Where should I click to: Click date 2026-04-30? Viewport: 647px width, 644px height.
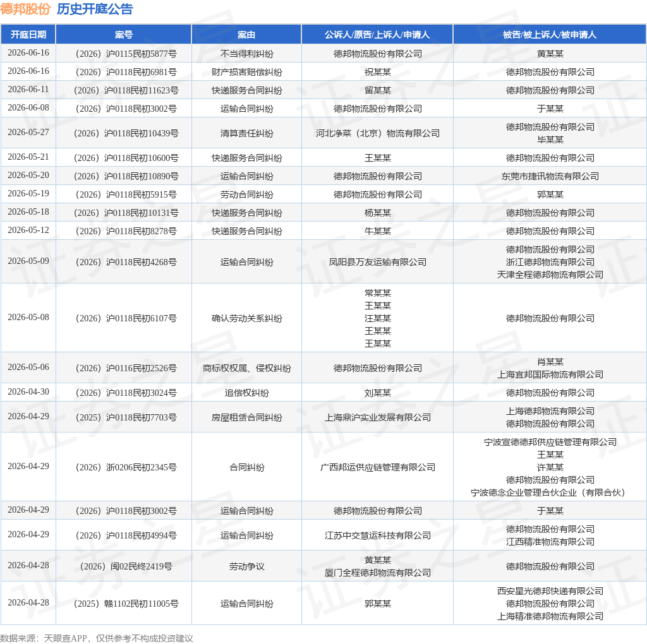[x=28, y=391]
